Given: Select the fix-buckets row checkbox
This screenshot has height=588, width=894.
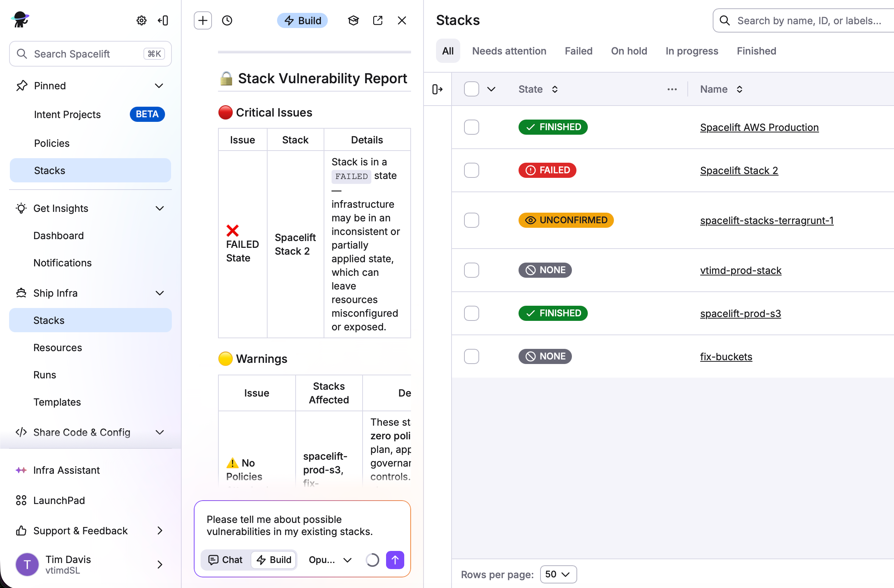Looking at the screenshot, I should [472, 356].
